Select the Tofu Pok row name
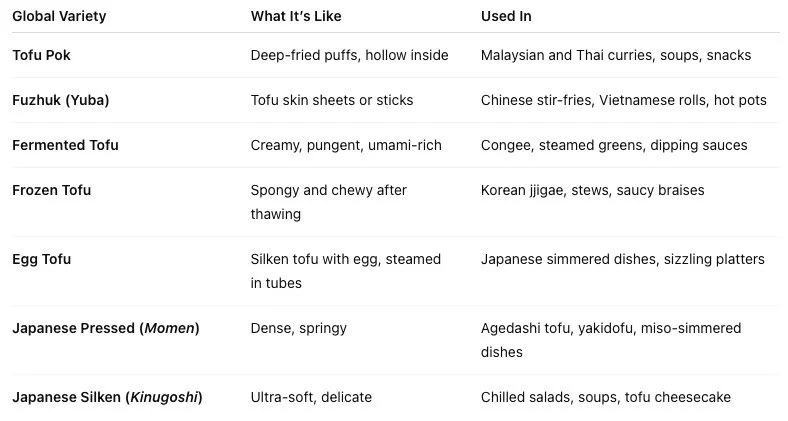Image resolution: width=788 pixels, height=421 pixels. (x=41, y=55)
